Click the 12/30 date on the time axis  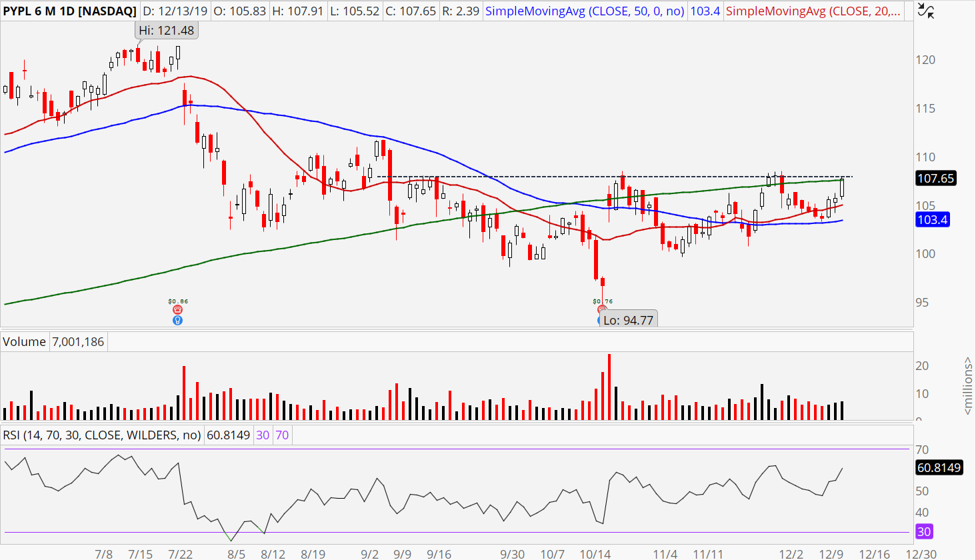(921, 554)
